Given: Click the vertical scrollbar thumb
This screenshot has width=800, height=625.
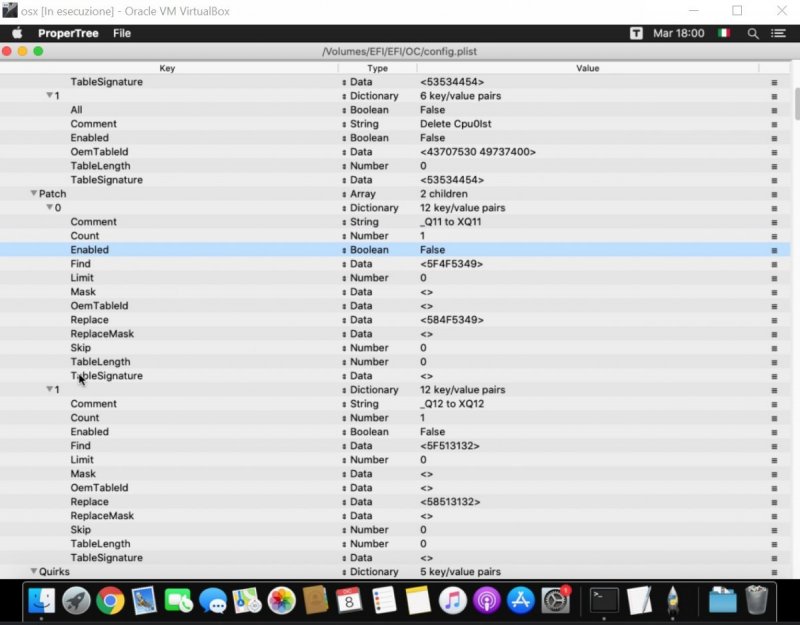Looking at the screenshot, I should (796, 104).
